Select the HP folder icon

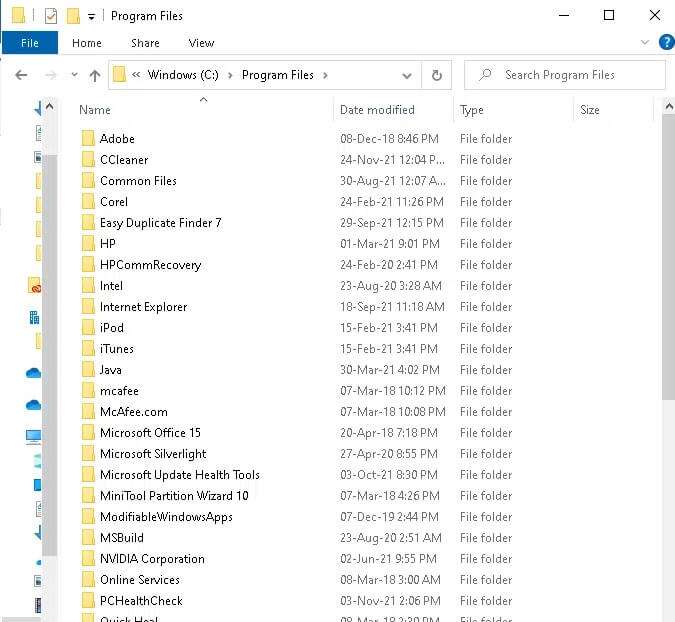[x=88, y=244]
